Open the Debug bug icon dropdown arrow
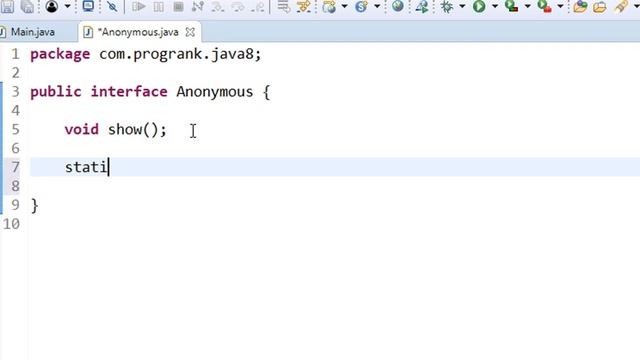The height and width of the screenshot is (360, 640). pyautogui.click(x=462, y=6)
